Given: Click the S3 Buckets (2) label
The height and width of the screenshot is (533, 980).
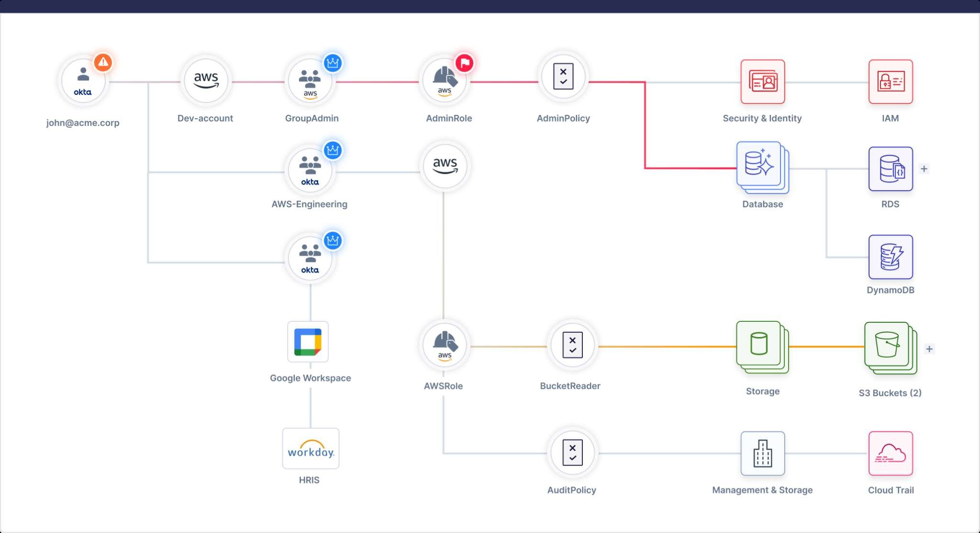Looking at the screenshot, I should (890, 393).
